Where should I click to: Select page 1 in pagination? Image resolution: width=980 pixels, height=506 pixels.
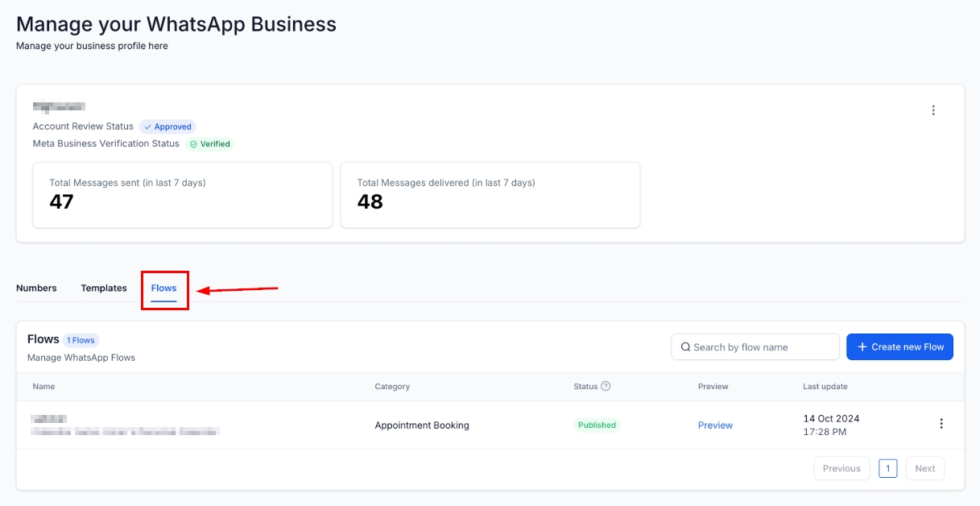click(x=887, y=468)
